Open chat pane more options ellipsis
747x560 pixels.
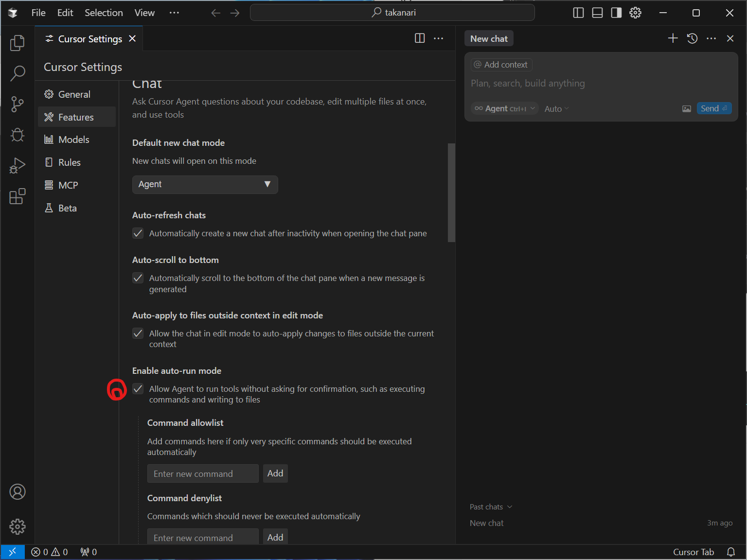pyautogui.click(x=711, y=38)
